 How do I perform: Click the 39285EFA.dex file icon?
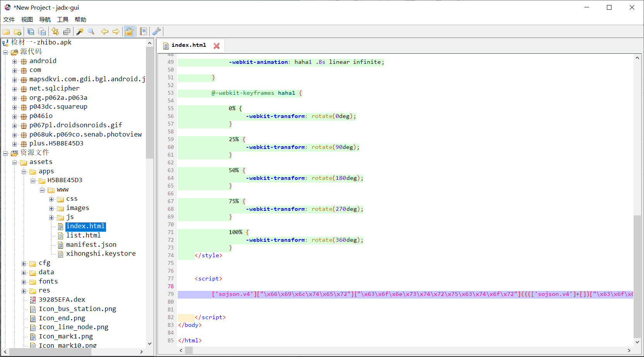click(33, 299)
